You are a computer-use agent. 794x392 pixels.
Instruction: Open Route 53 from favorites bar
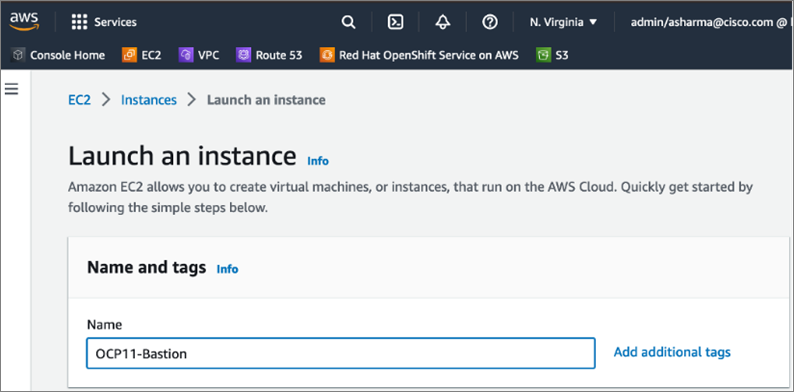click(x=269, y=55)
